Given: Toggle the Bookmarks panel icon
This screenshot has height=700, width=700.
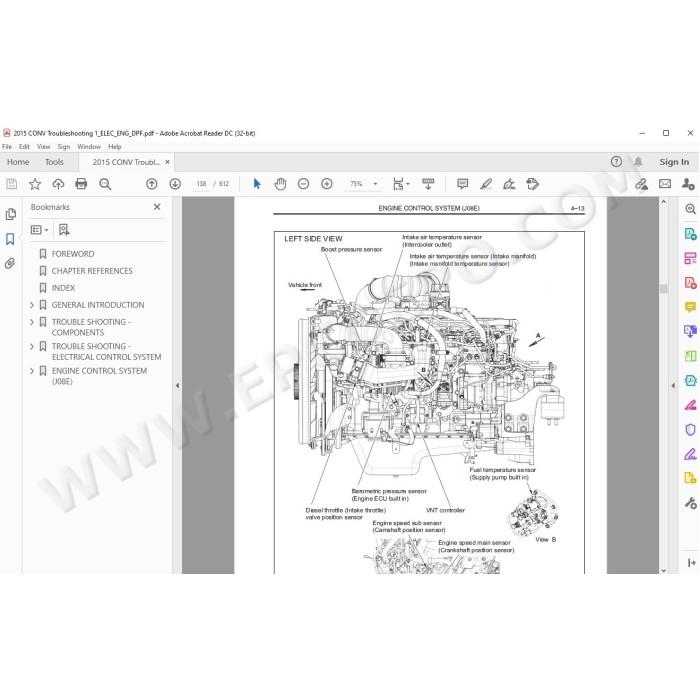Looking at the screenshot, I should pos(10,239).
